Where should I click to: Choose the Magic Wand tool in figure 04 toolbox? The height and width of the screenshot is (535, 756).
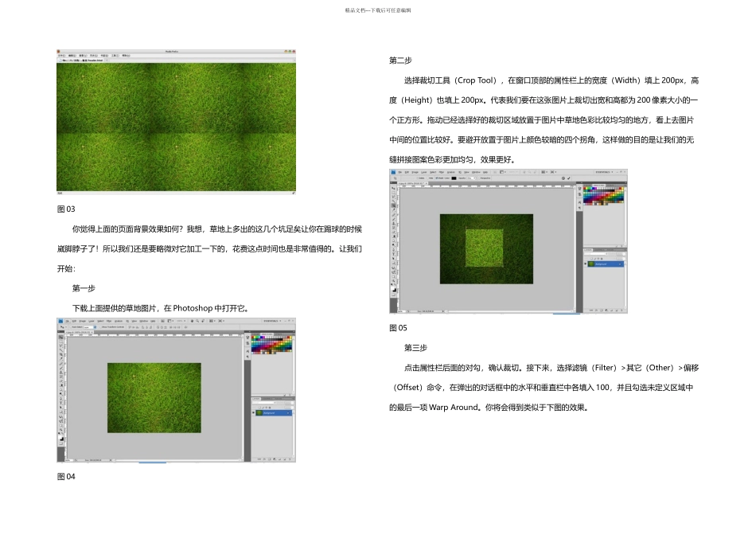point(60,350)
